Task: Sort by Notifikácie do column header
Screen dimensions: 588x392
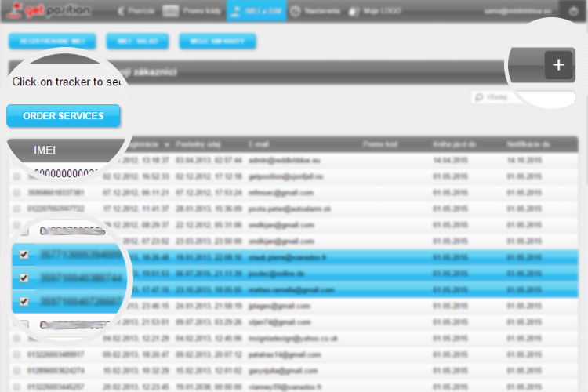Action: coord(528,144)
